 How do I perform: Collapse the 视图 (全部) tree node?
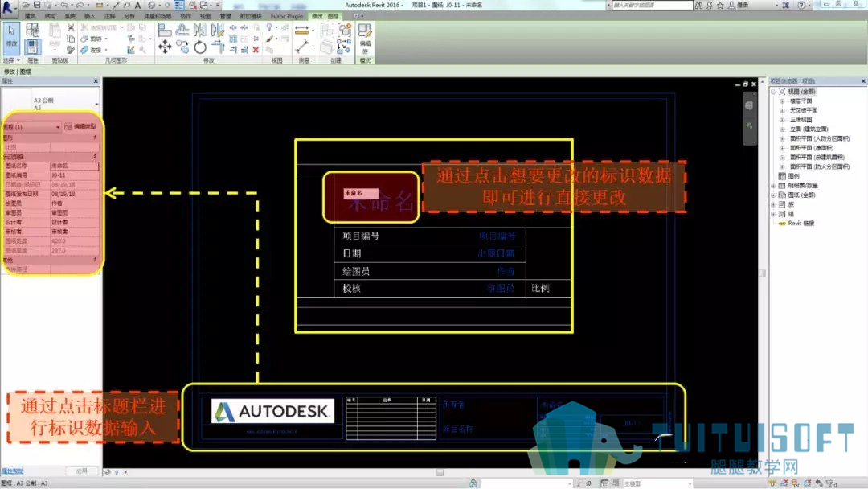[x=773, y=92]
